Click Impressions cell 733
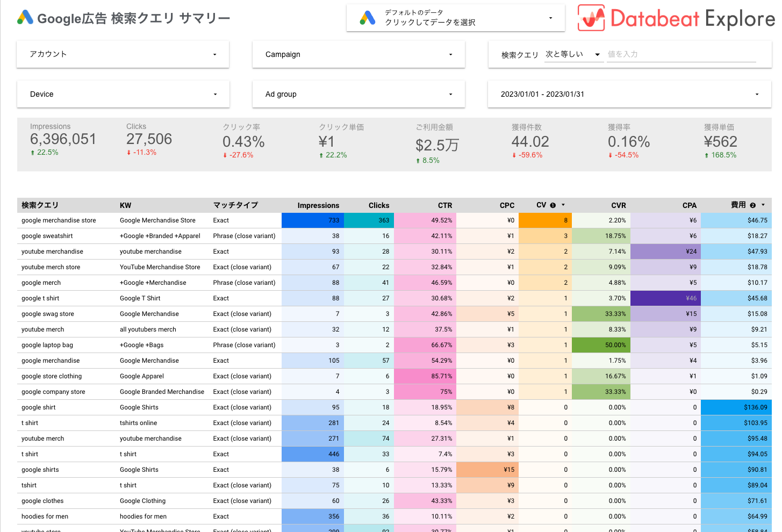Viewport: 782px width, 532px height. coord(312,220)
